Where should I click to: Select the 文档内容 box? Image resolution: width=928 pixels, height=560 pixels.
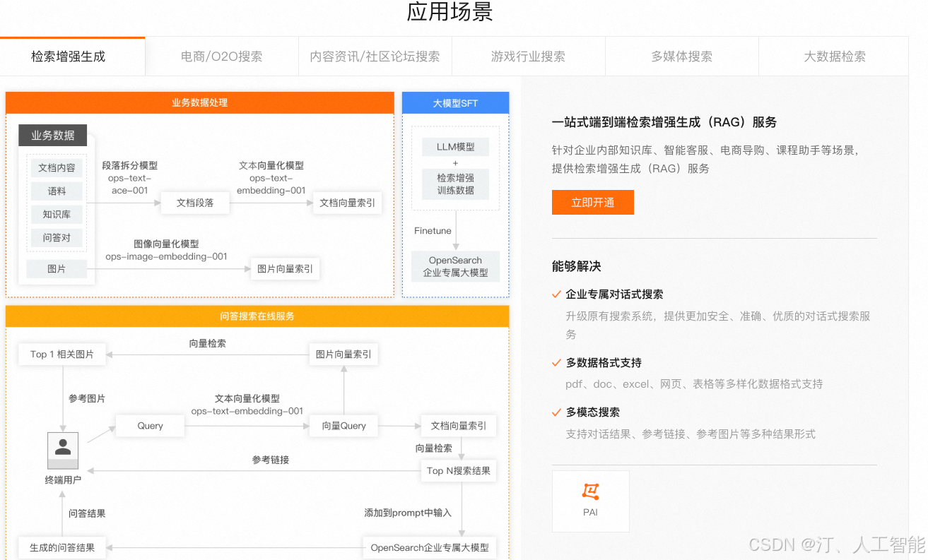click(57, 168)
